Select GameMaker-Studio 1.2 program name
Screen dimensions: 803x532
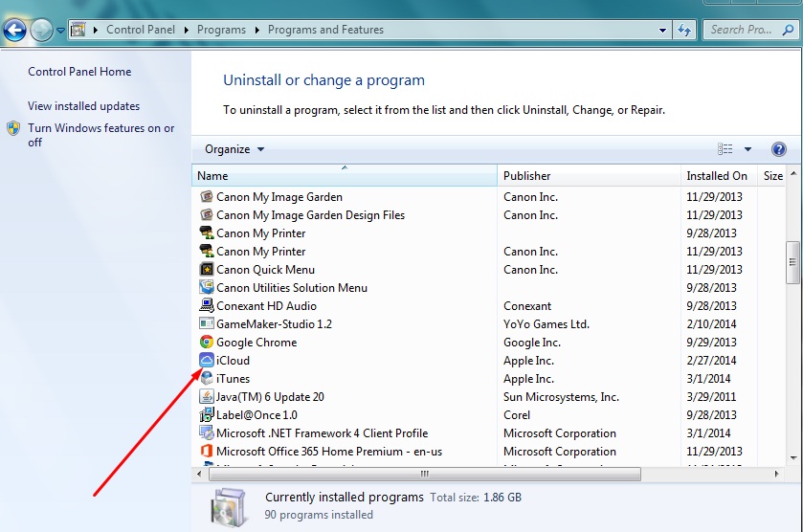[274, 324]
